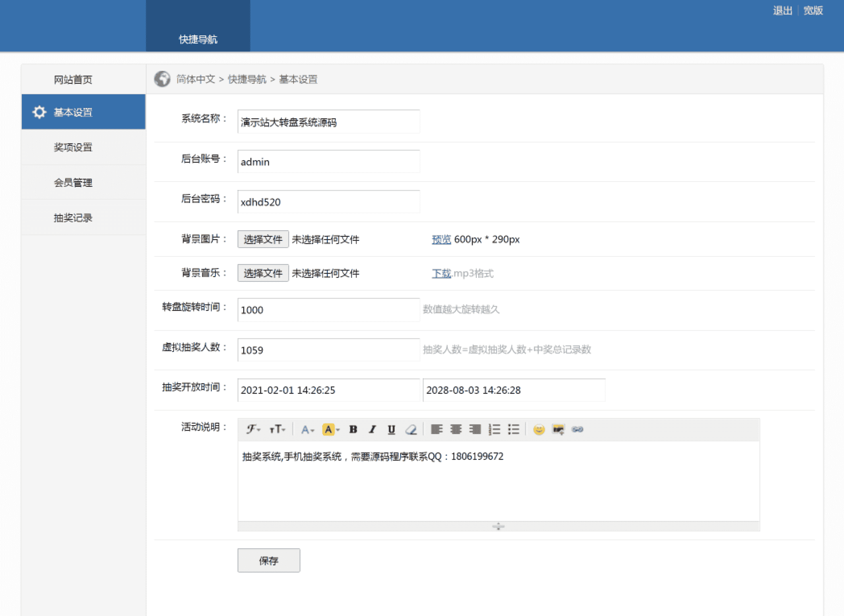The image size is (844, 616).
Task: Toggle italic formatting in editor
Action: (x=372, y=430)
